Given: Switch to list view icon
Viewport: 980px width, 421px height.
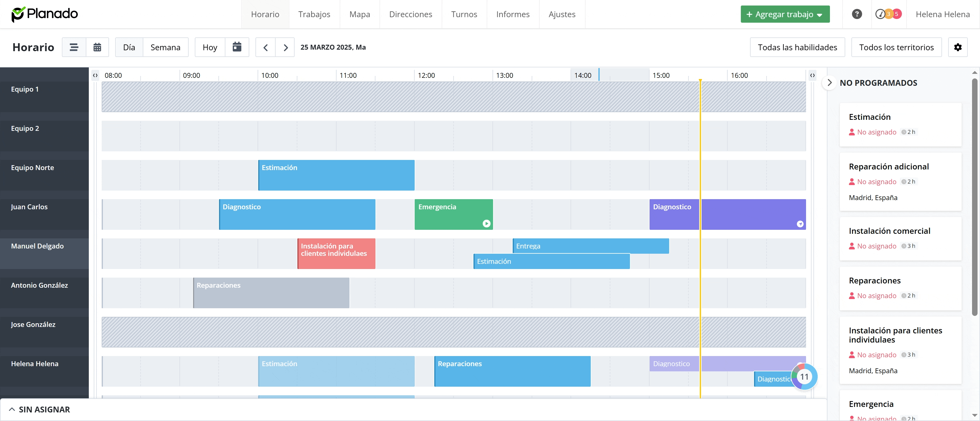Looking at the screenshot, I should point(74,47).
